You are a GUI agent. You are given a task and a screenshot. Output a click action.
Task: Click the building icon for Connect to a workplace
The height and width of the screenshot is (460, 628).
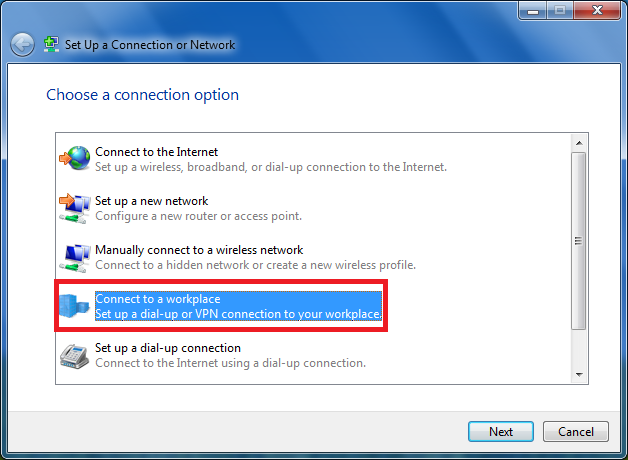[74, 306]
